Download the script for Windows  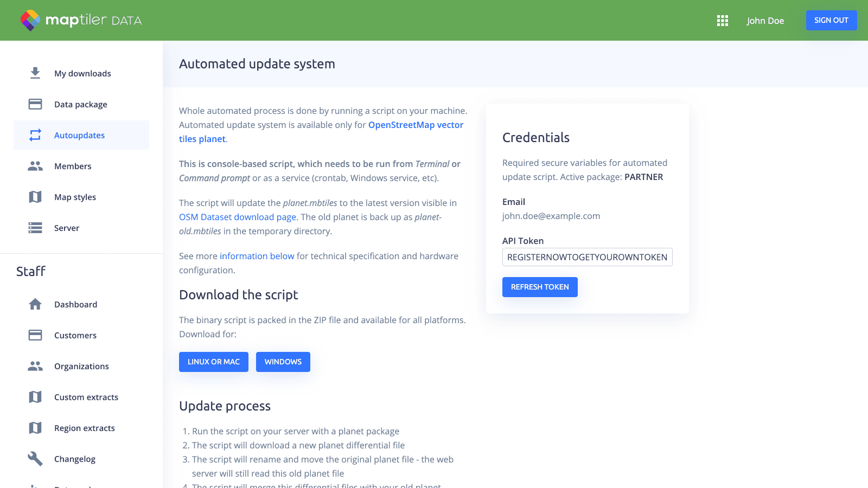(x=283, y=362)
